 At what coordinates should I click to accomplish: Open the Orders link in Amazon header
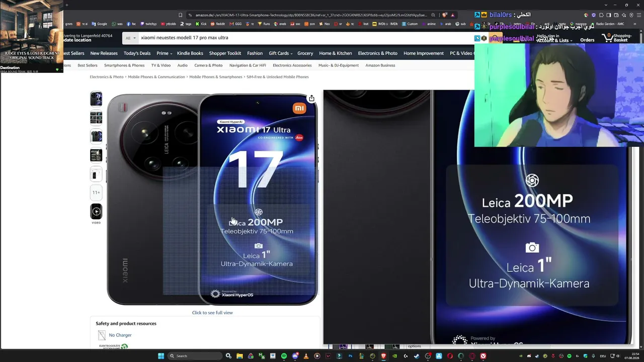point(587,40)
